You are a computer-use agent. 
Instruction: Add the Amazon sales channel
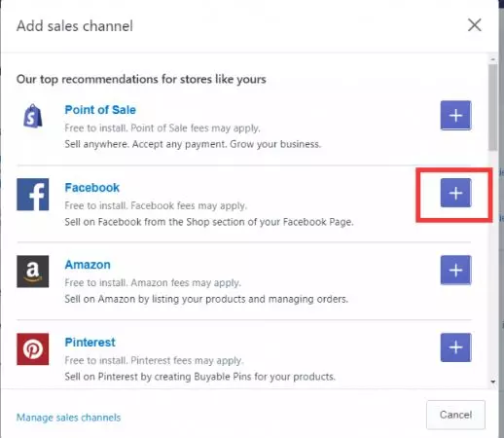pos(455,270)
